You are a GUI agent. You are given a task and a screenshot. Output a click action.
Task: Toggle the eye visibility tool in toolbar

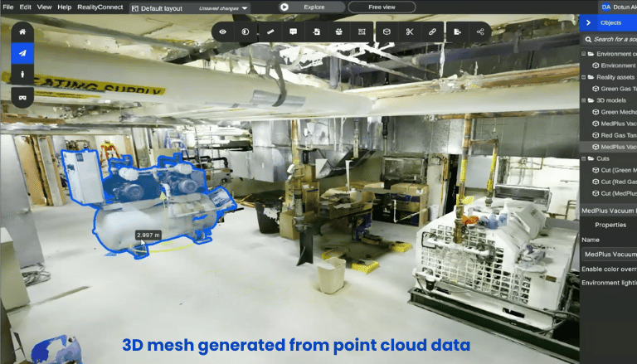pos(222,32)
